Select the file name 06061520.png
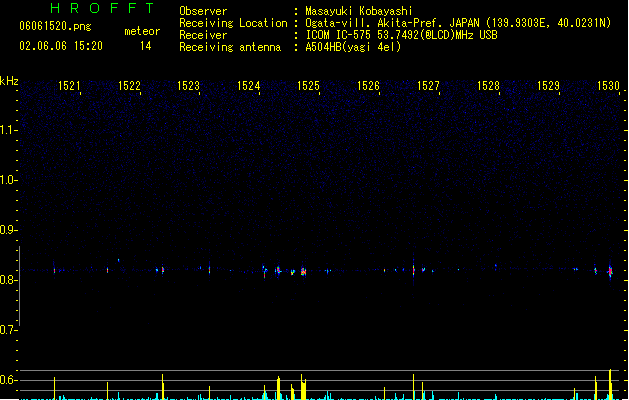Screen dimensions: 629x400 click(55, 26)
